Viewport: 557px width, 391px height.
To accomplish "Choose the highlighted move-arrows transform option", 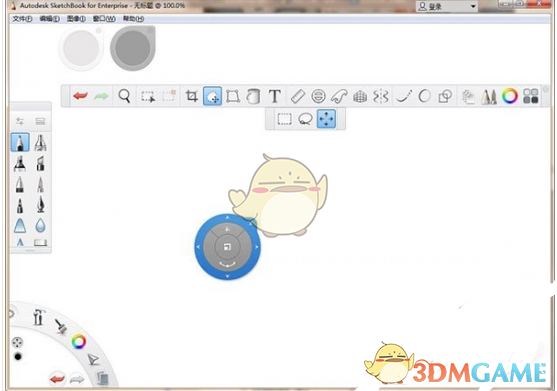I will 326,119.
